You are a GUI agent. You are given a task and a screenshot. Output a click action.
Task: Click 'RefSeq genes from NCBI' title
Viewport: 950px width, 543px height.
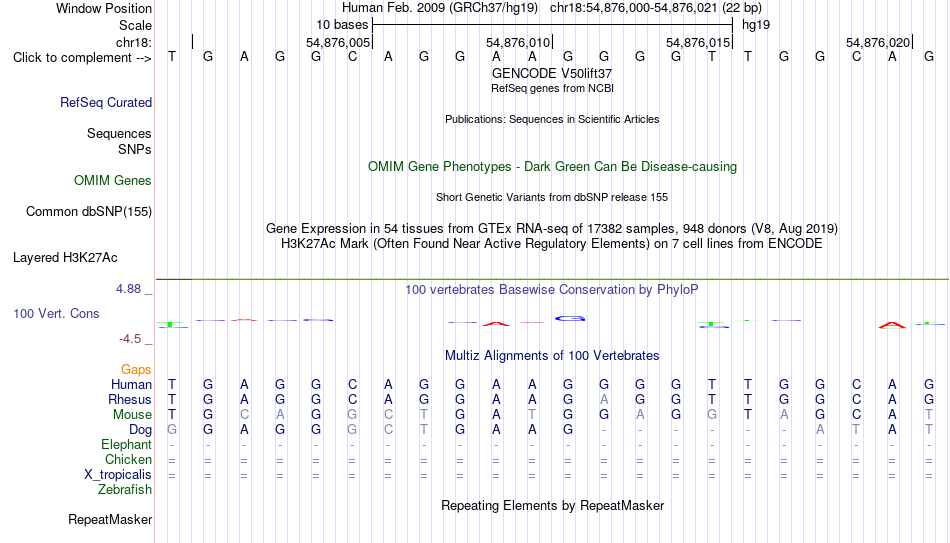(552, 88)
